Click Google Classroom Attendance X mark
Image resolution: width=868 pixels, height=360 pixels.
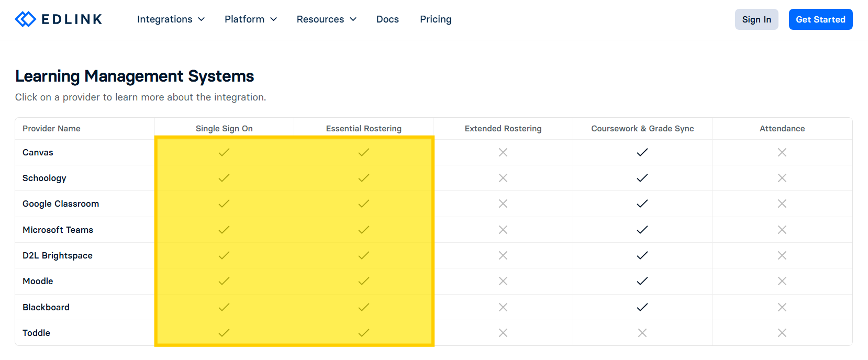pyautogui.click(x=782, y=204)
